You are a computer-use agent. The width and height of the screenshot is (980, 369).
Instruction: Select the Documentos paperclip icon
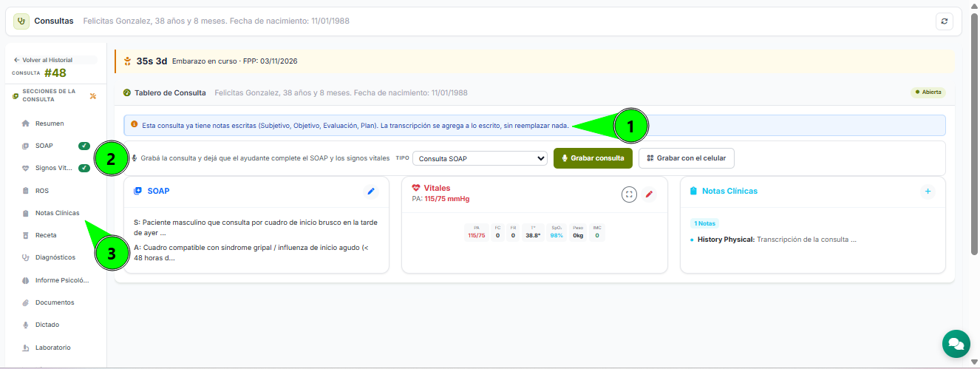tap(26, 302)
